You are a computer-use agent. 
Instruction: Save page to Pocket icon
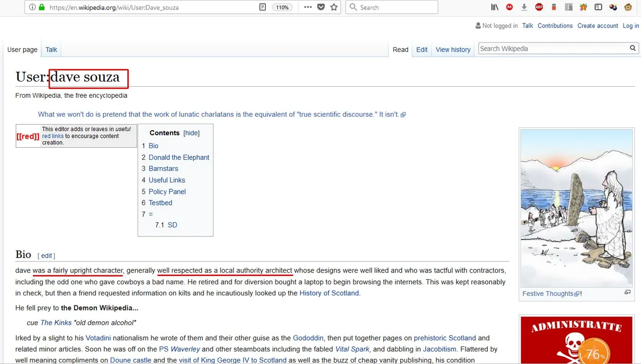click(x=322, y=8)
